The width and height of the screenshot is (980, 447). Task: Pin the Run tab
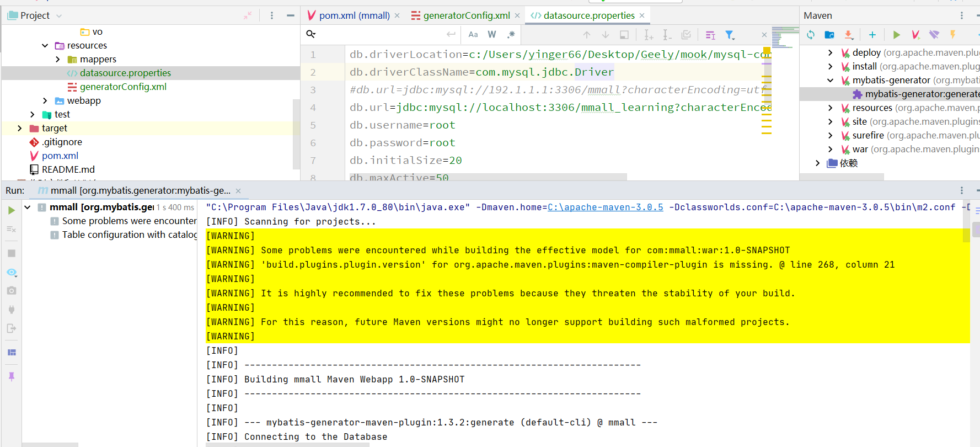(12, 376)
